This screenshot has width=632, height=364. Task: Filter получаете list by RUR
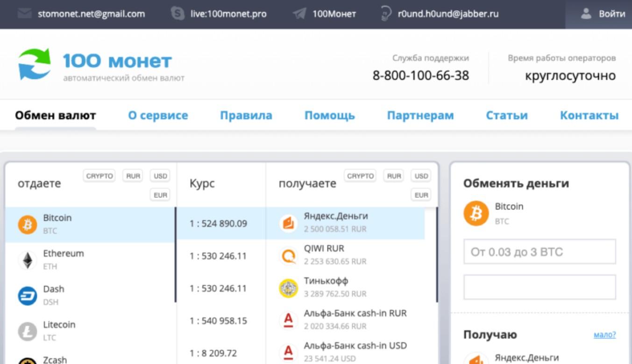point(394,176)
